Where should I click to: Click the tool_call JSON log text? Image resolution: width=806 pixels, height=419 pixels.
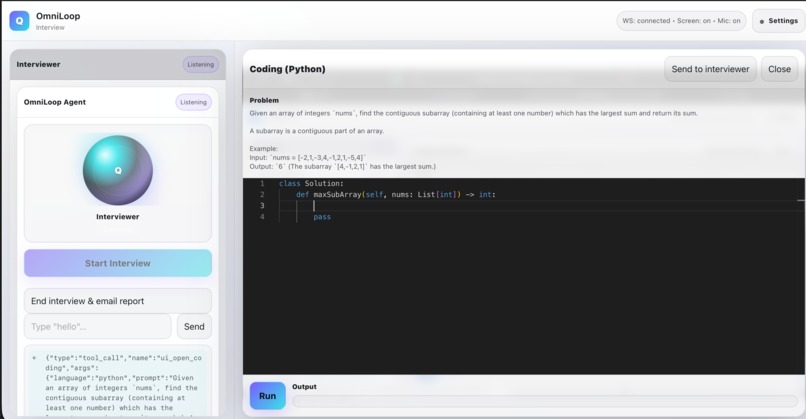tap(123, 383)
